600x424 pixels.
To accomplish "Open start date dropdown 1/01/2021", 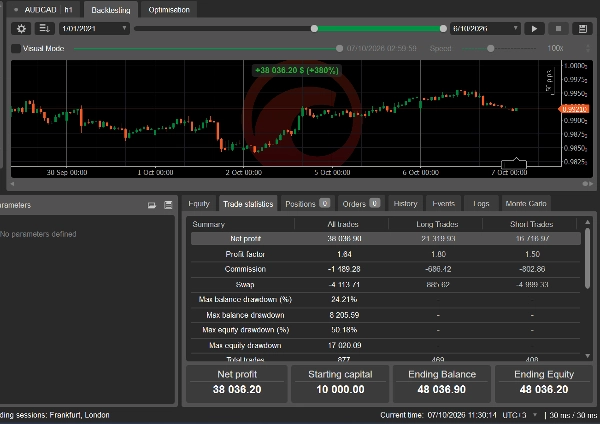I will 94,29.
